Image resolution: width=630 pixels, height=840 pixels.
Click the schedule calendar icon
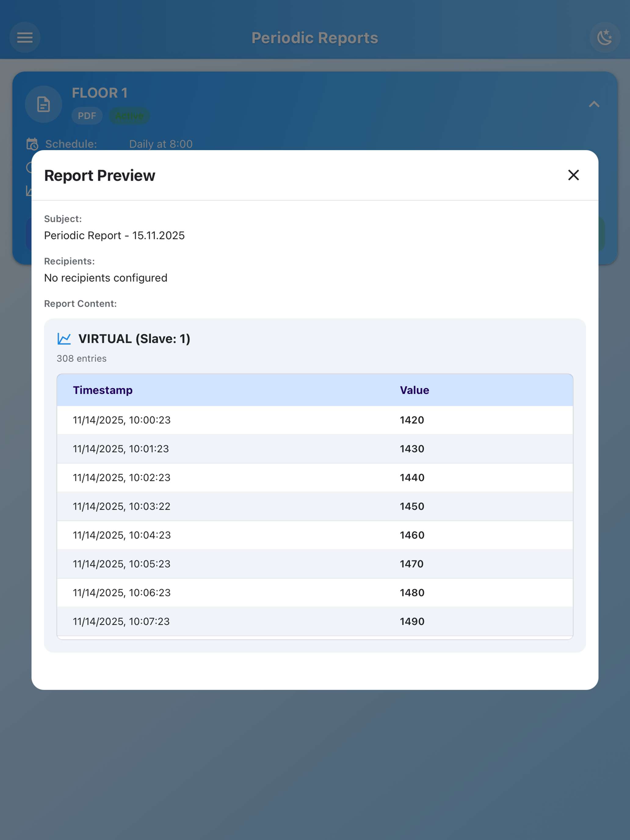(32, 144)
